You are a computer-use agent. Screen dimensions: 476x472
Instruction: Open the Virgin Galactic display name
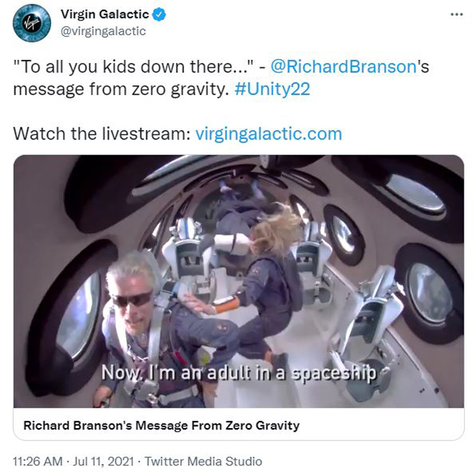click(x=105, y=14)
